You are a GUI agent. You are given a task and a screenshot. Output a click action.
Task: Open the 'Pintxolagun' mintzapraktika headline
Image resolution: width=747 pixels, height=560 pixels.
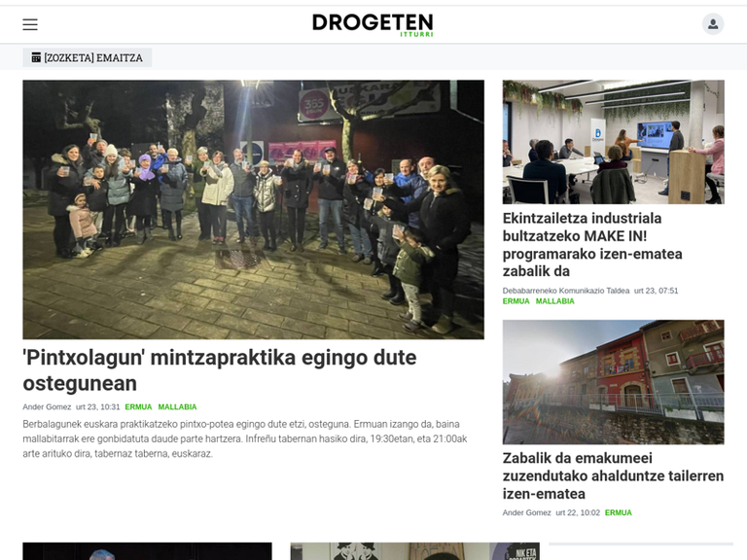coord(220,370)
